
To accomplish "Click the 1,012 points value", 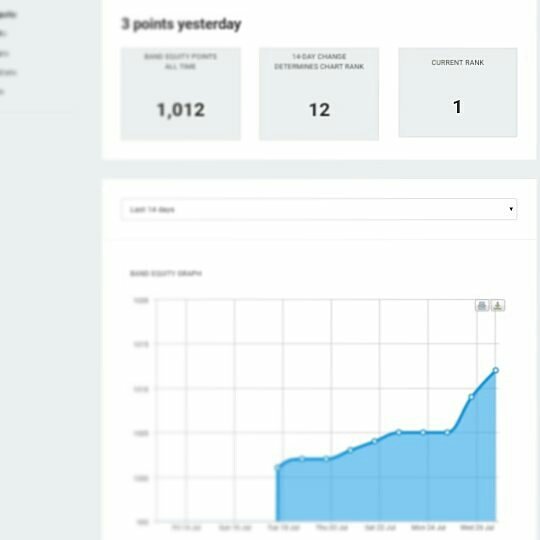I will tap(181, 110).
